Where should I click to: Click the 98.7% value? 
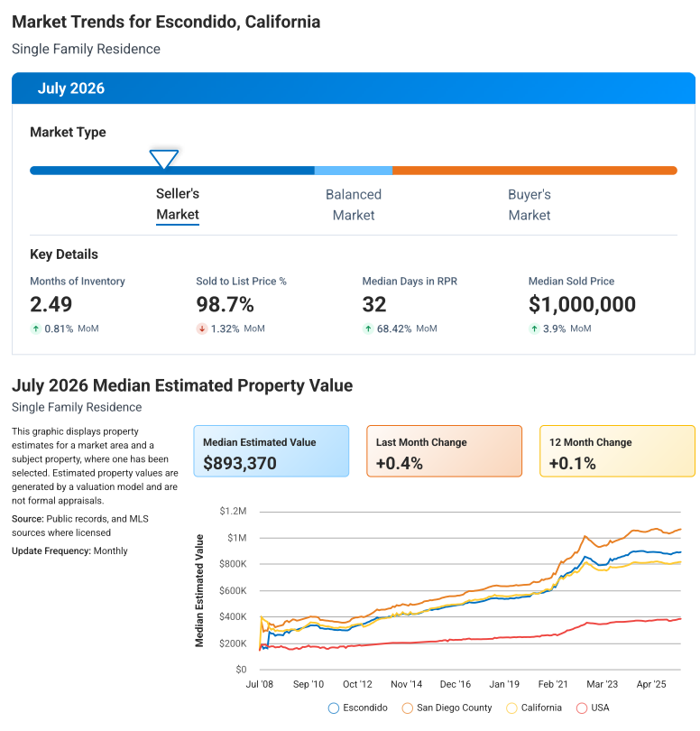[225, 304]
